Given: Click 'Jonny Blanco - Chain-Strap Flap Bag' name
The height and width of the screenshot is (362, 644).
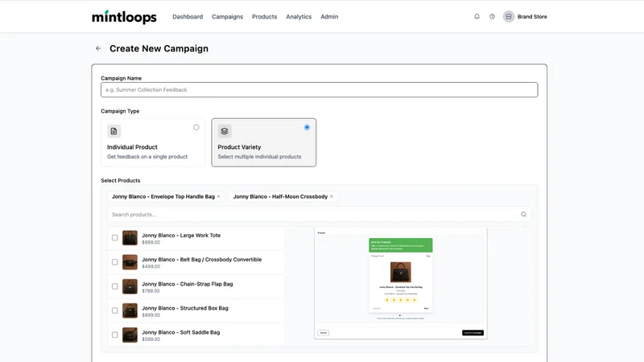Looking at the screenshot, I should click(188, 284).
